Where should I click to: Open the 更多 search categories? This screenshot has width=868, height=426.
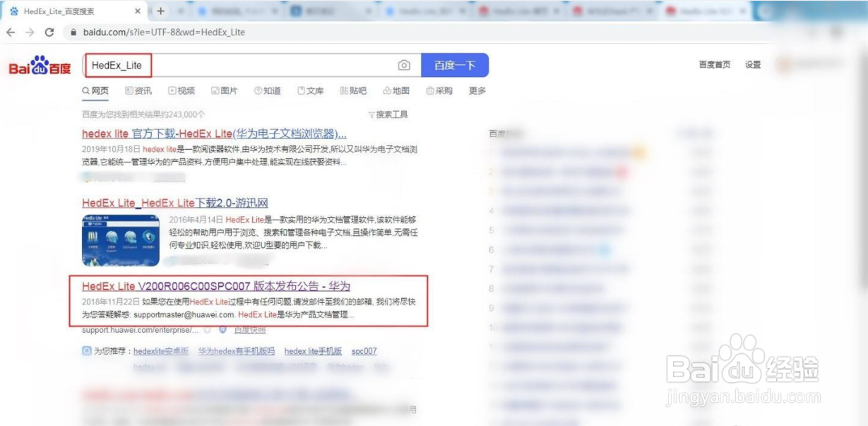pos(477,91)
